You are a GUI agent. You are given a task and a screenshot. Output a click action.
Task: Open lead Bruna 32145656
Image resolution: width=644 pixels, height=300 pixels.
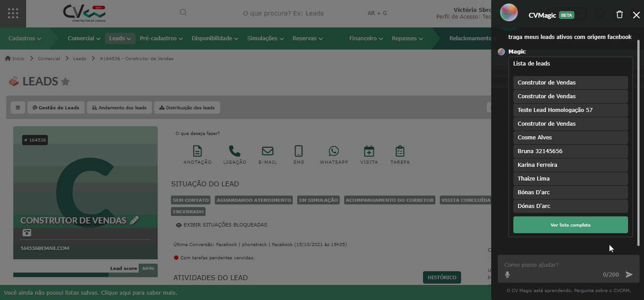coord(570,151)
